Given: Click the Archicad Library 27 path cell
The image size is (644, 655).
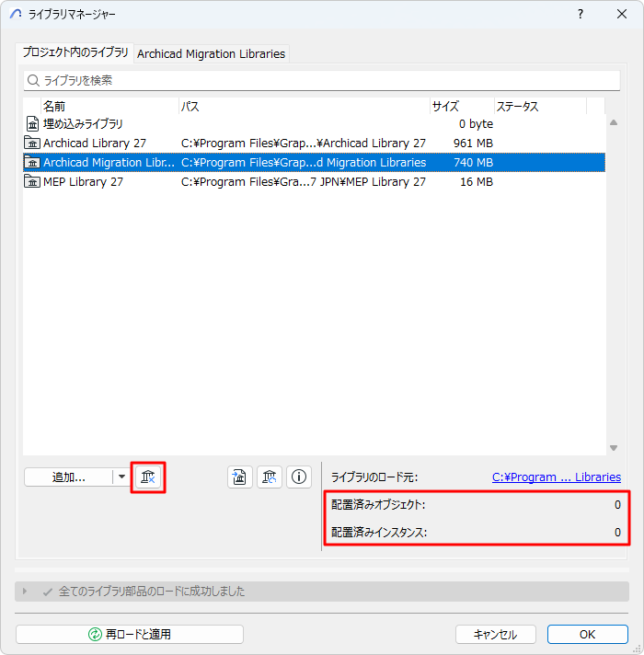Looking at the screenshot, I should coord(304,144).
